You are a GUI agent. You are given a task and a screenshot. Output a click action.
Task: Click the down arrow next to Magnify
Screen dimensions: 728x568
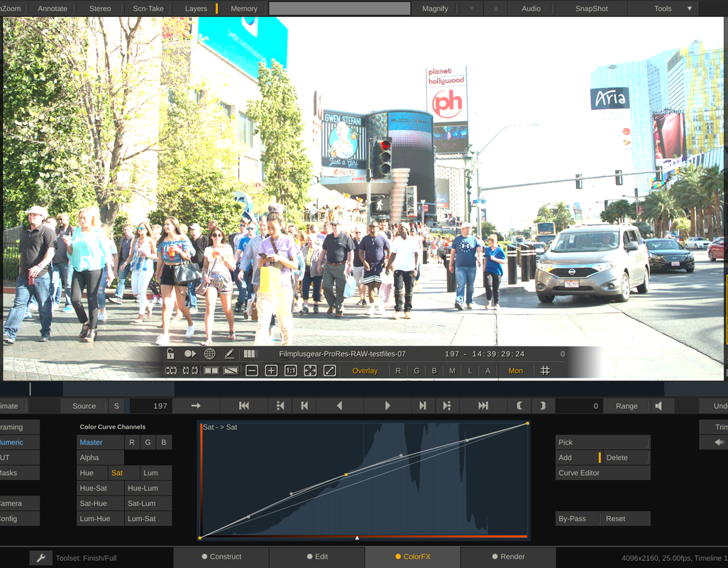472,9
